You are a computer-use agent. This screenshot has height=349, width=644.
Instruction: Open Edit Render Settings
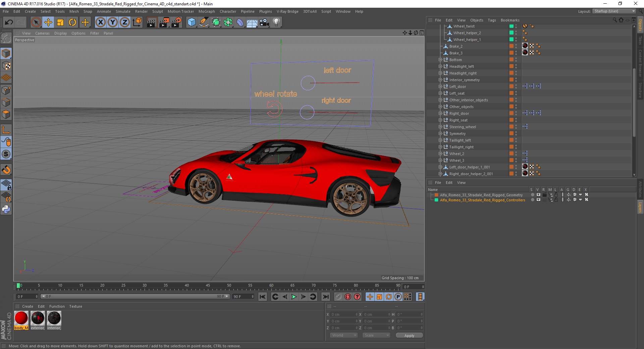tap(176, 22)
